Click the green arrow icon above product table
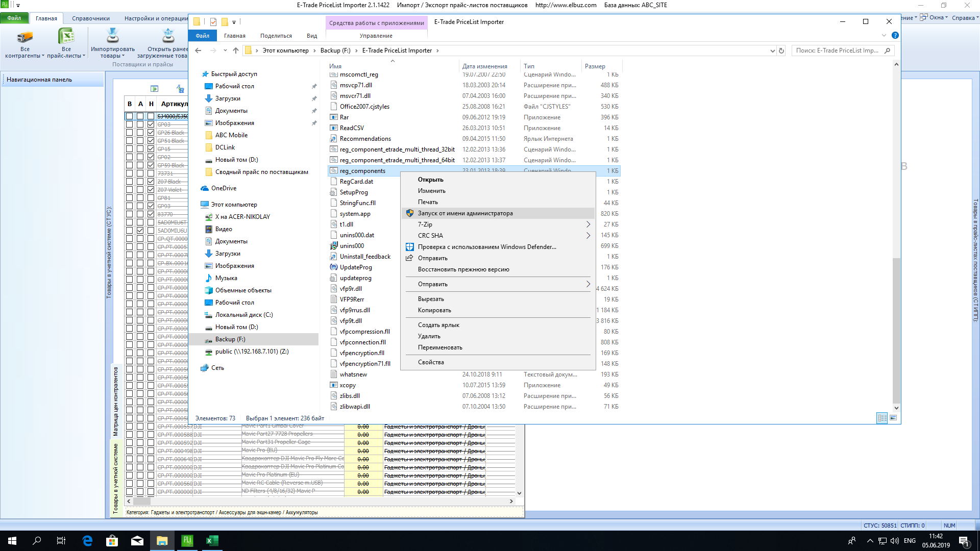This screenshot has width=980, height=551. (155, 89)
